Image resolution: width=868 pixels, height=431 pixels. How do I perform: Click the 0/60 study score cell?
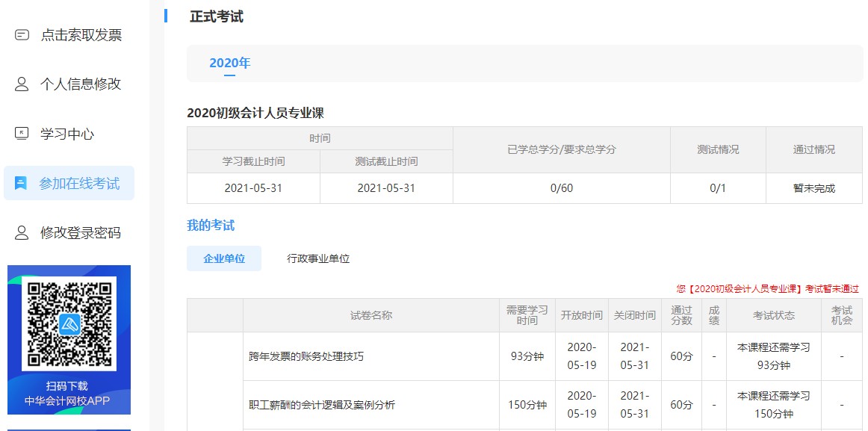tap(561, 188)
